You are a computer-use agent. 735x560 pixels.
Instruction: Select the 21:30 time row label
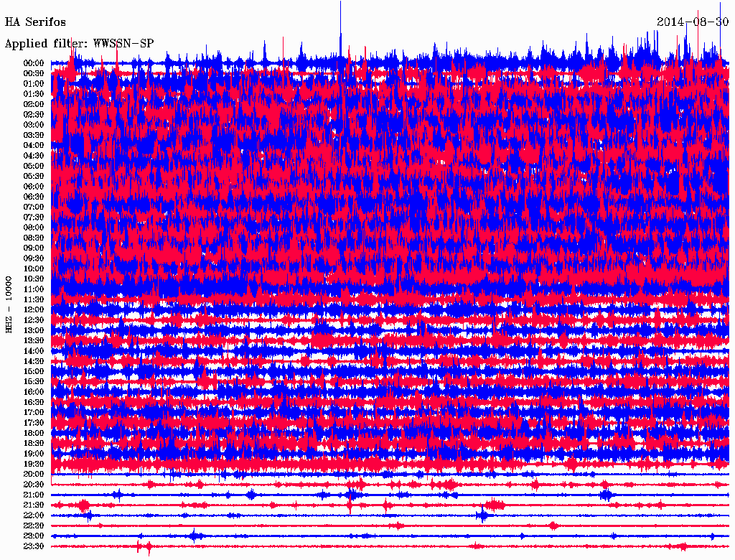tap(34, 505)
